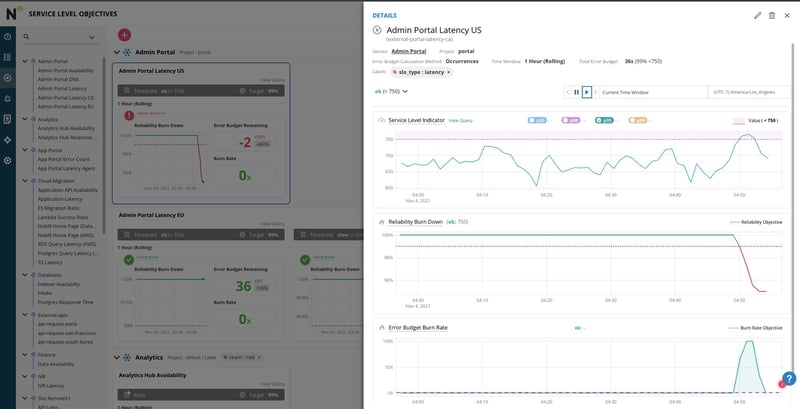Screen dimensions: 800x409
Task: Click View Query beside Service Level Indicator
Action: pos(461,121)
